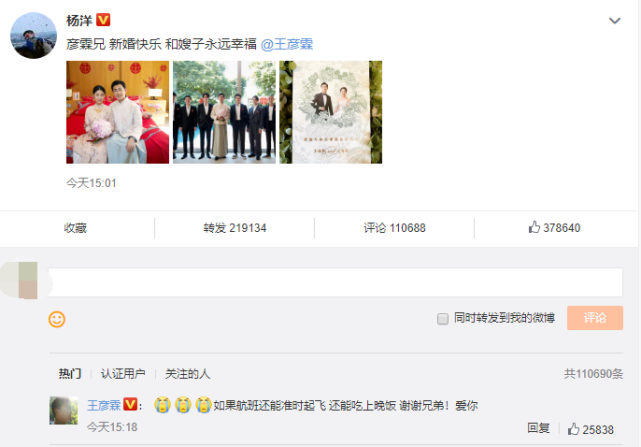This screenshot has width=641, height=447.
Task: Open the red wedding room photo thumbnail
Action: (x=118, y=112)
